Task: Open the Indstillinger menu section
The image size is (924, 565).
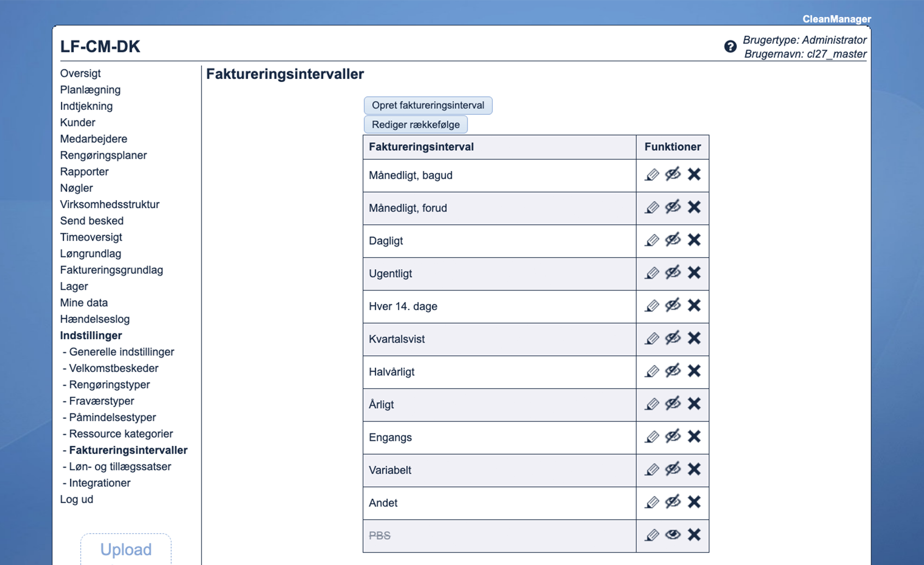Action: click(x=91, y=335)
